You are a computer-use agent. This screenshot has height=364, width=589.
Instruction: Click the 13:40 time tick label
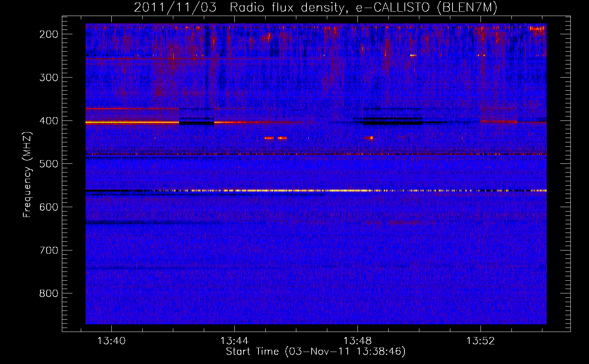111,341
